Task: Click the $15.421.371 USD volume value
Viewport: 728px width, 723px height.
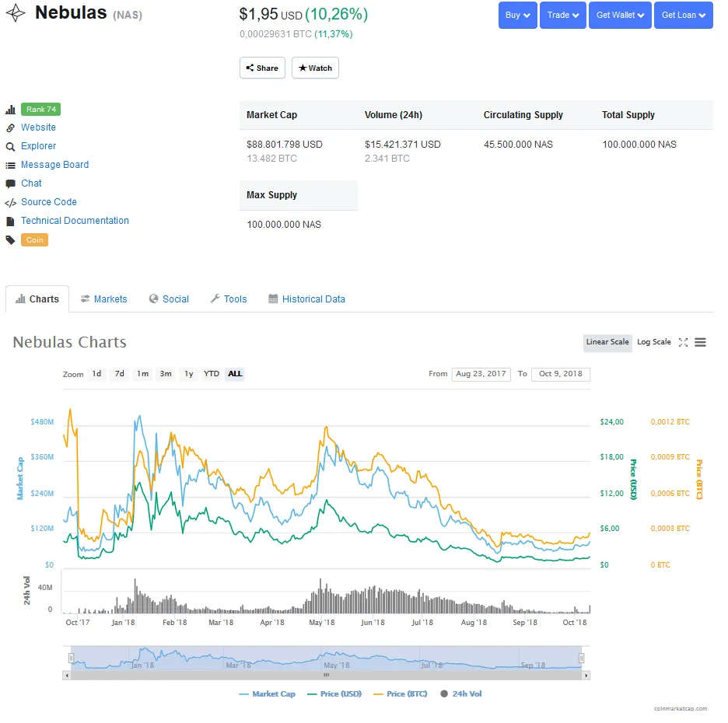Action: [x=403, y=145]
